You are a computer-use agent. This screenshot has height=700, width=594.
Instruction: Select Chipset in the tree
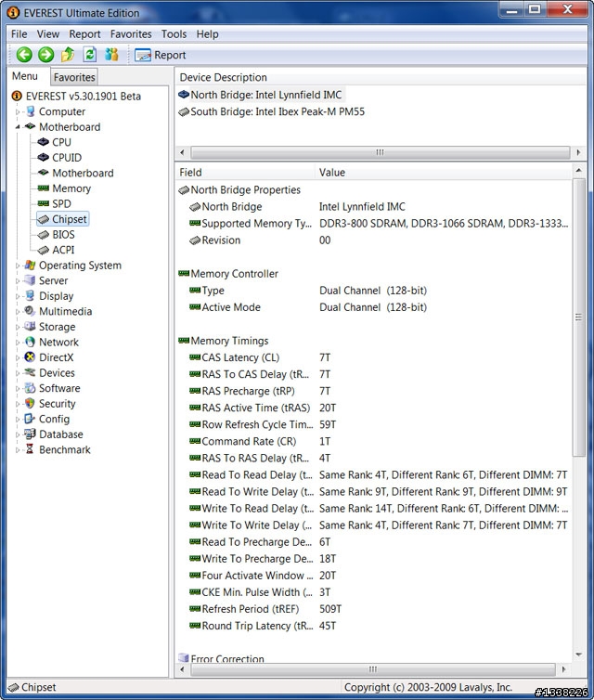pyautogui.click(x=63, y=219)
